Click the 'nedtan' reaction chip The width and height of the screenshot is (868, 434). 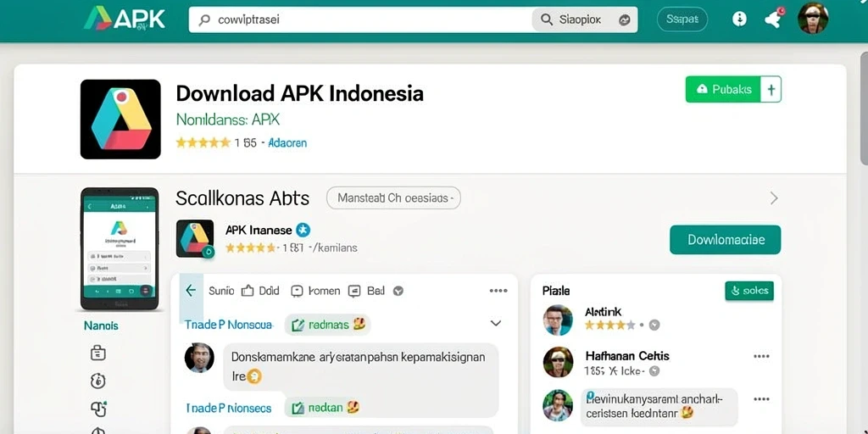(325, 408)
